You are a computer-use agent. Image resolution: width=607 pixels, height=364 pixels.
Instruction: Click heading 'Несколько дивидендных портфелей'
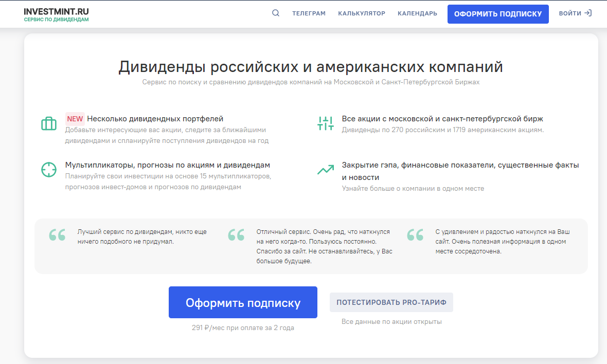pyautogui.click(x=155, y=119)
